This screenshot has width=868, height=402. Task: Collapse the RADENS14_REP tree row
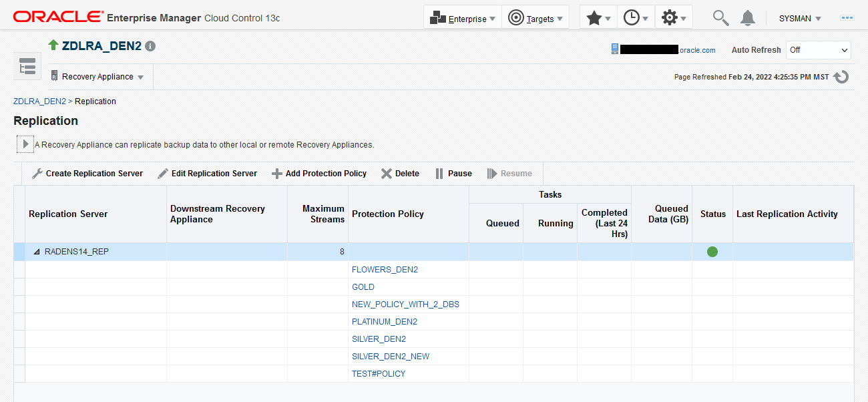click(37, 252)
